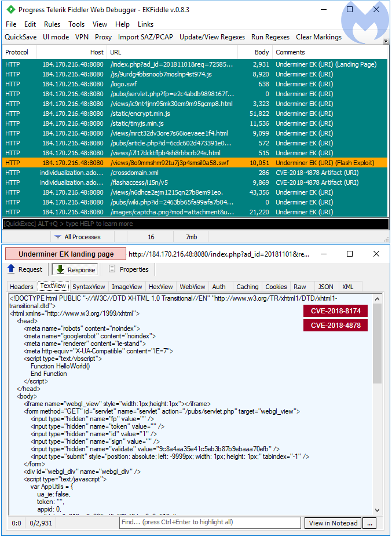Sort sessions by Host column header

(x=72, y=52)
